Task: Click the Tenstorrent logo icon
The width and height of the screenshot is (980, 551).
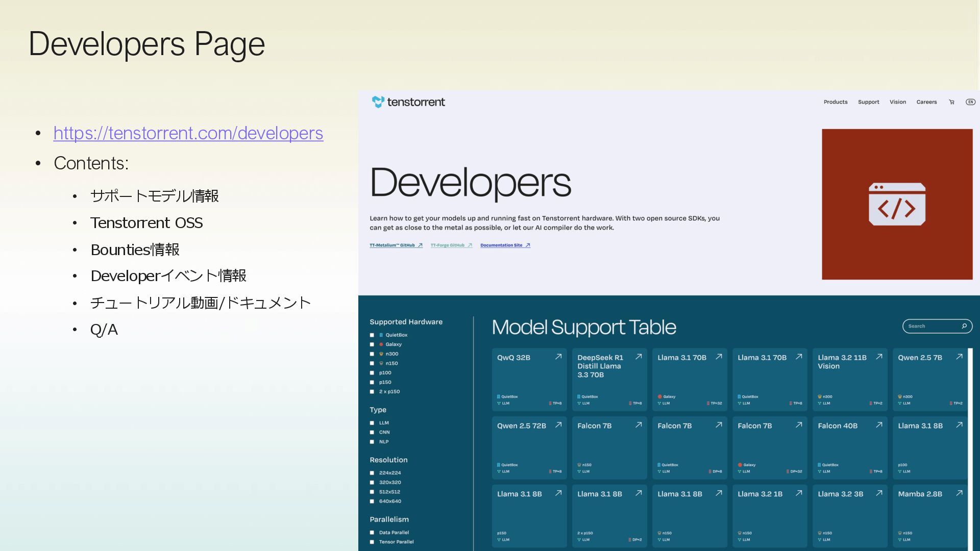Action: 378,102
